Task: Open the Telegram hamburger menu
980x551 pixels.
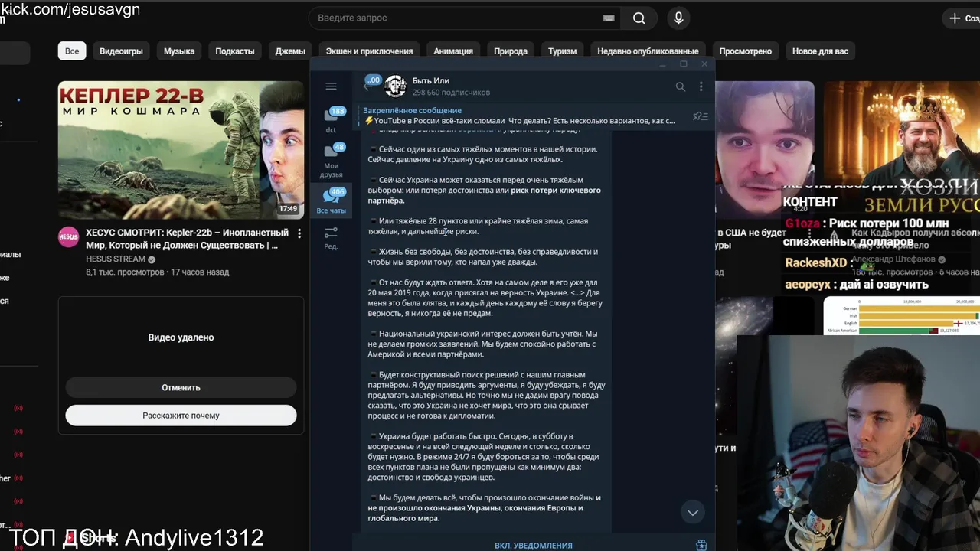Action: coord(331,86)
